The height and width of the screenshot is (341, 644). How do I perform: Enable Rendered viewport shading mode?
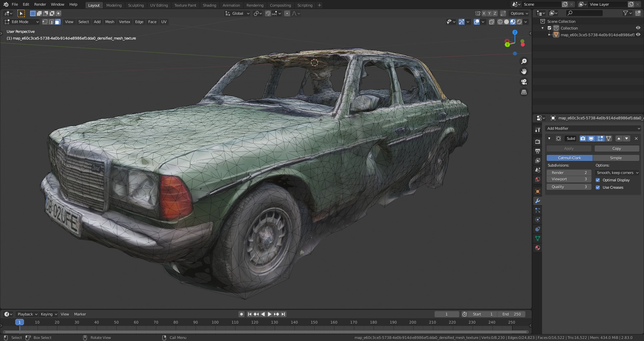tap(519, 22)
